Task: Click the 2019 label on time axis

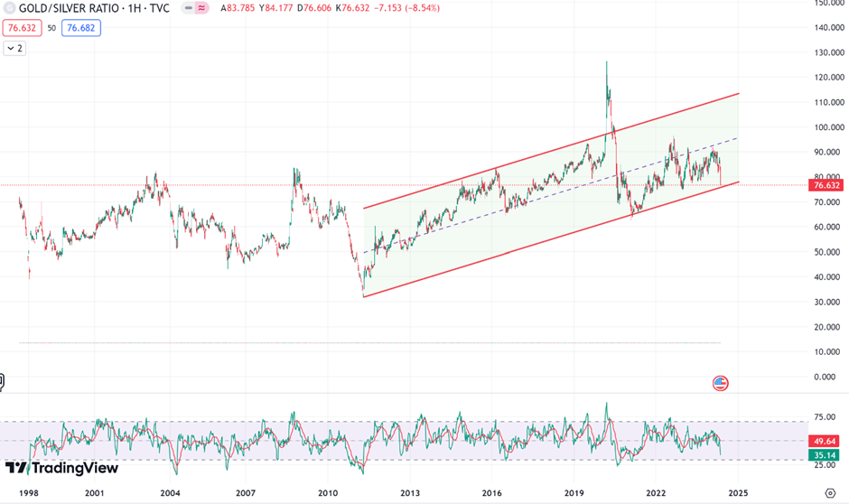Action: pyautogui.click(x=574, y=493)
